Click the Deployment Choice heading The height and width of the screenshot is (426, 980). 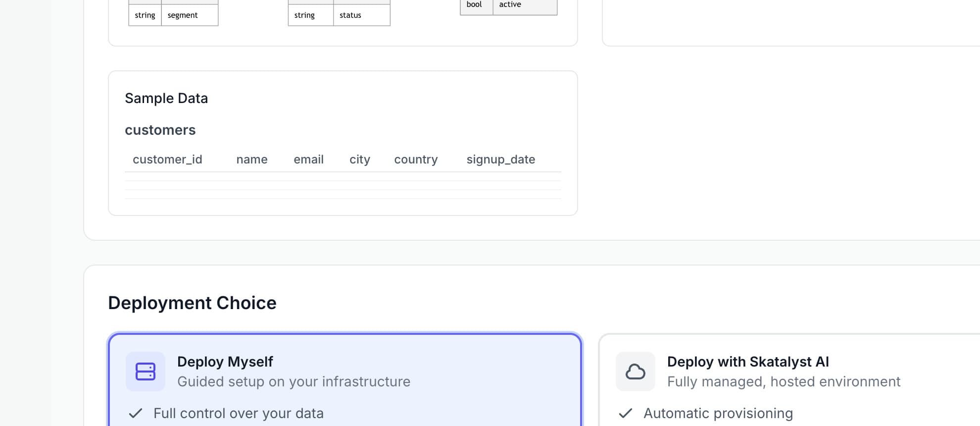point(192,303)
